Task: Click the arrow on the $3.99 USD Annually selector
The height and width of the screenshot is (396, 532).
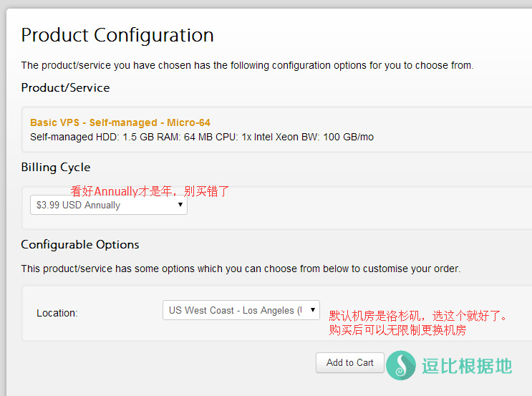Action: [180, 205]
